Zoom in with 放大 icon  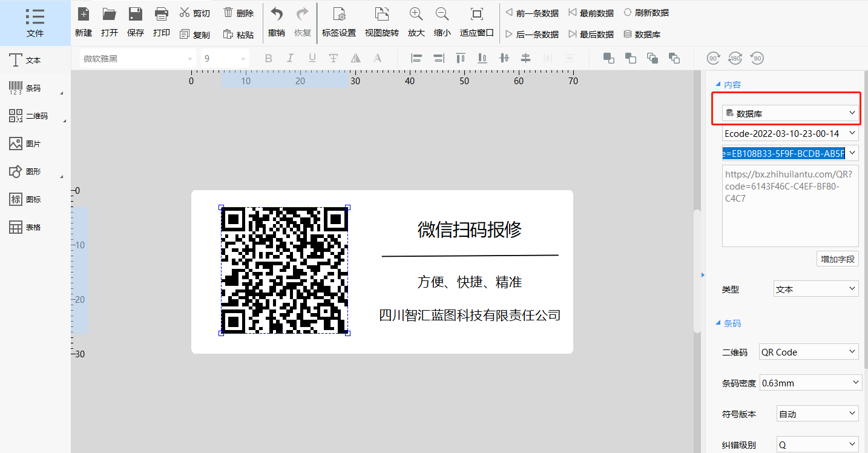tap(416, 22)
